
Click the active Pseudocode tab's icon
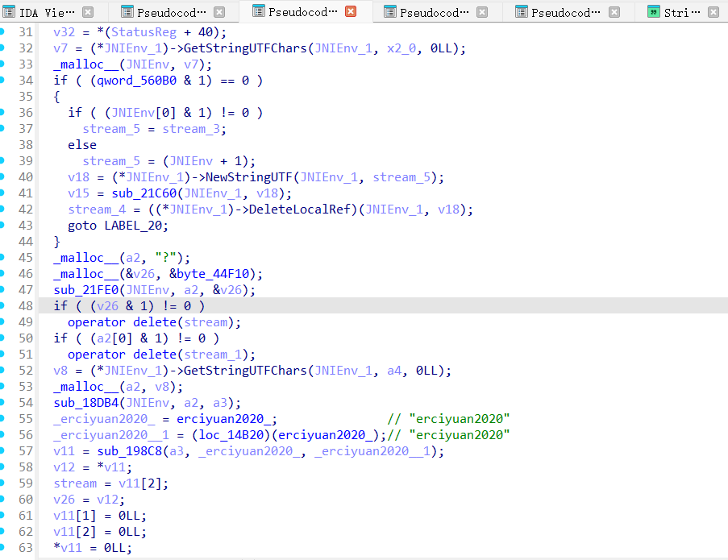258,11
